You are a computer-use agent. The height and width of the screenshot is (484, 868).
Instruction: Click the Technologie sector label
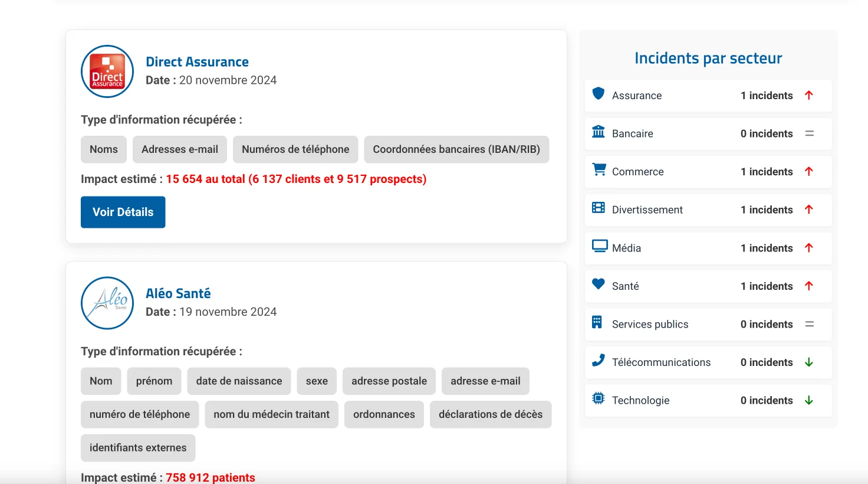click(641, 400)
